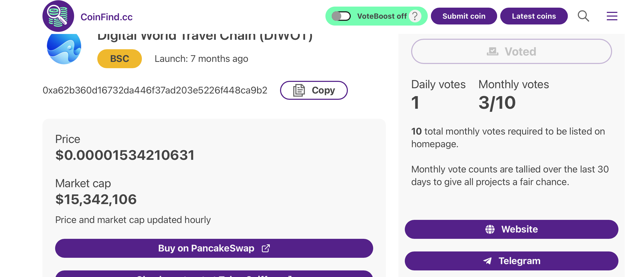Open the project Website link
This screenshot has height=277, width=644.
point(511,229)
